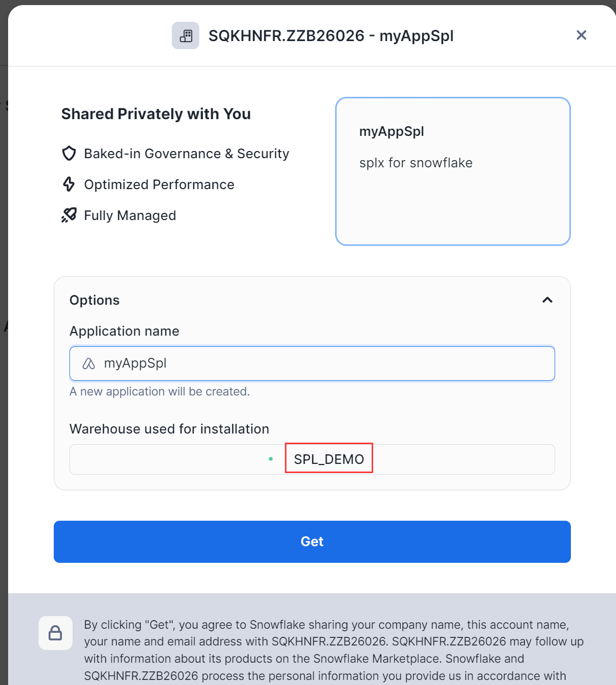Click the rocket icon beside Fully Managed
616x685 pixels.
(69, 215)
